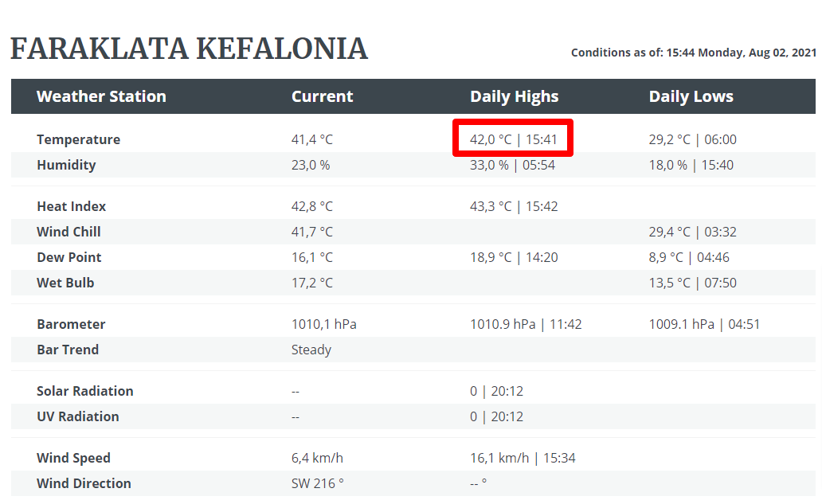The image size is (822, 504).
Task: Click the FARAKLATA KEFALONIA station title
Action: (x=189, y=49)
